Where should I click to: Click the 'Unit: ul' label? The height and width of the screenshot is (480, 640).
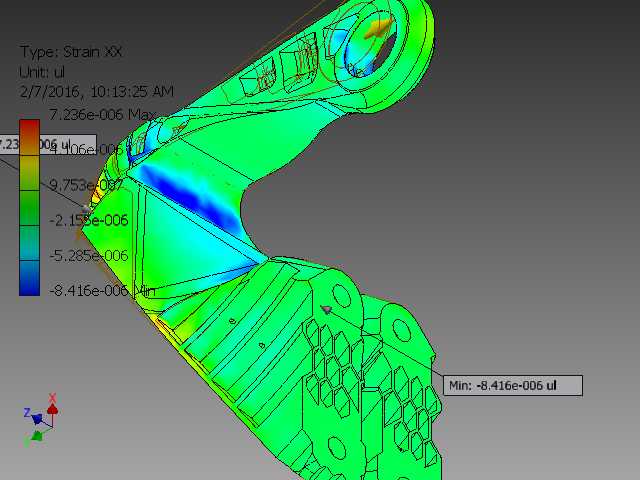click(x=42, y=72)
